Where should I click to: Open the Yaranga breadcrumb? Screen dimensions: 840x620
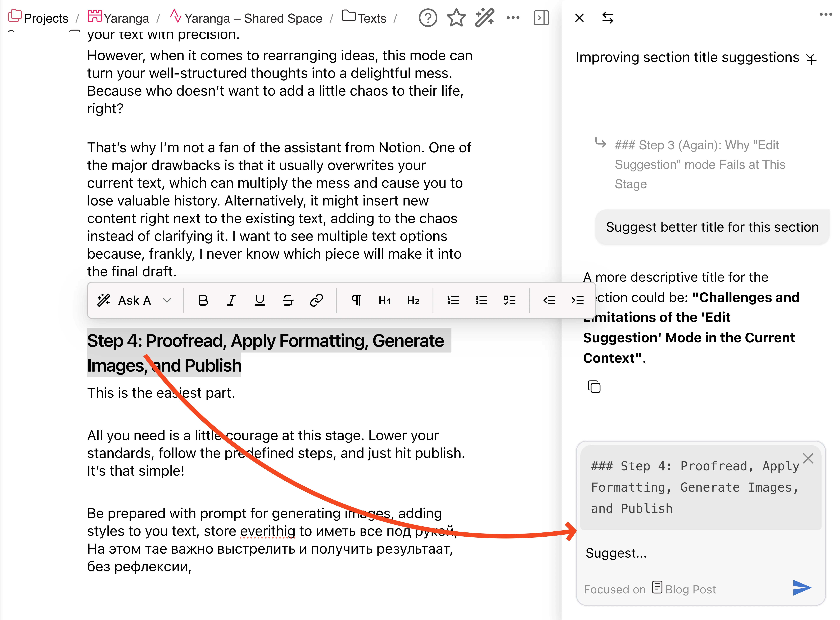click(118, 18)
